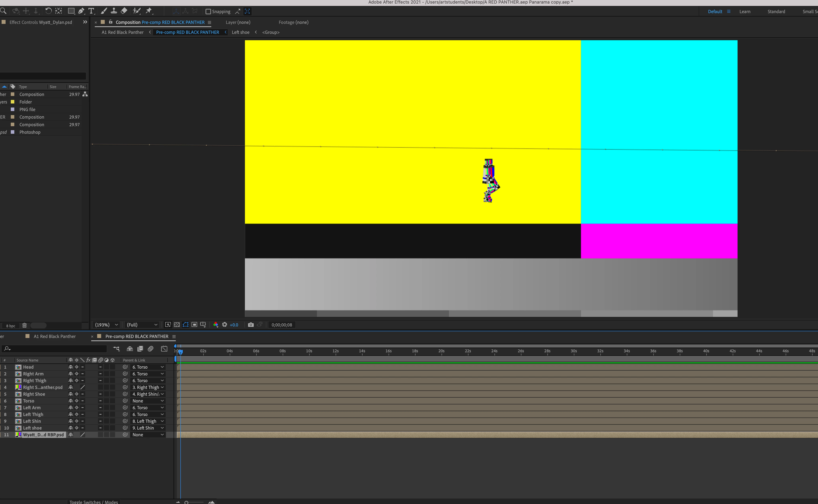This screenshot has height=504, width=818.
Task: Switch to the Learn workspace
Action: (x=745, y=11)
